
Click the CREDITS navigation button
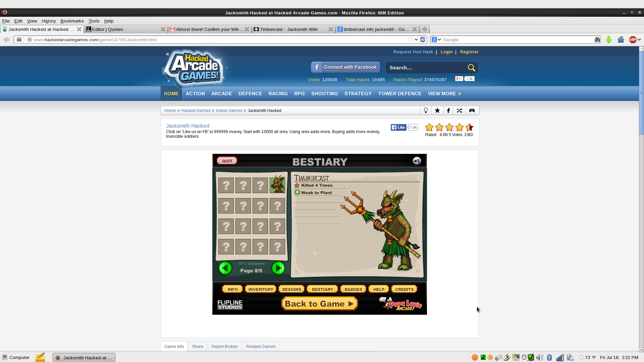coord(404,289)
